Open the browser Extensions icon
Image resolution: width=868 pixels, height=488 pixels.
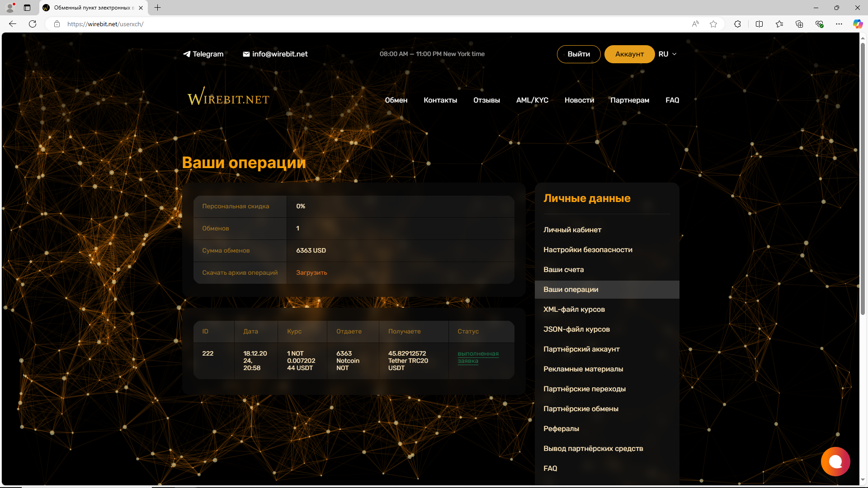pyautogui.click(x=737, y=24)
